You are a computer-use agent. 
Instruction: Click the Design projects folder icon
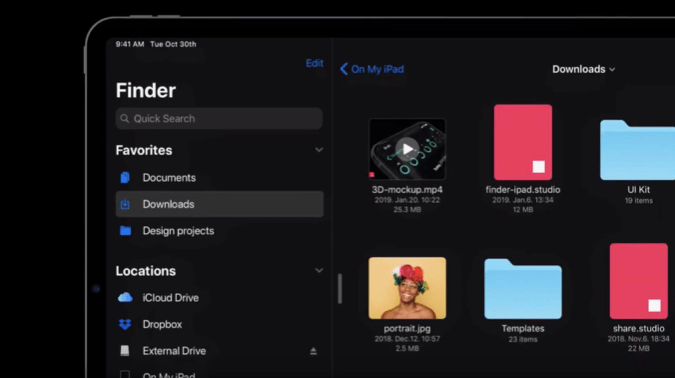125,231
